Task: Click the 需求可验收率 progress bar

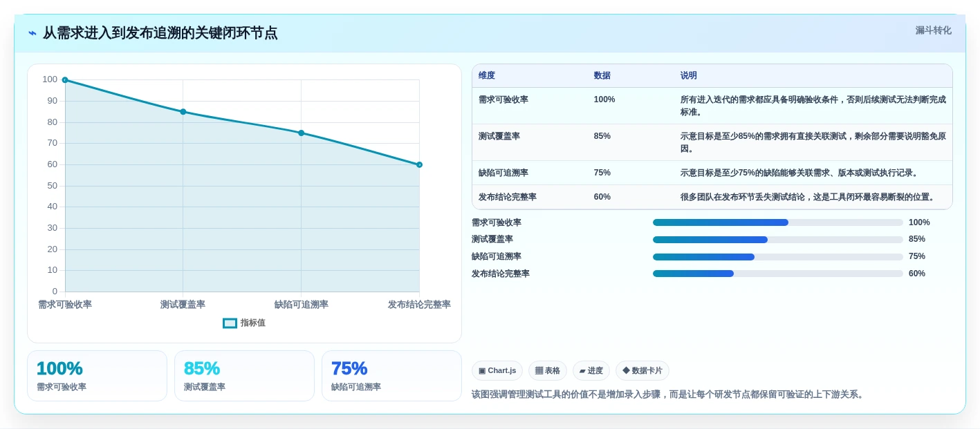Action: [x=778, y=222]
